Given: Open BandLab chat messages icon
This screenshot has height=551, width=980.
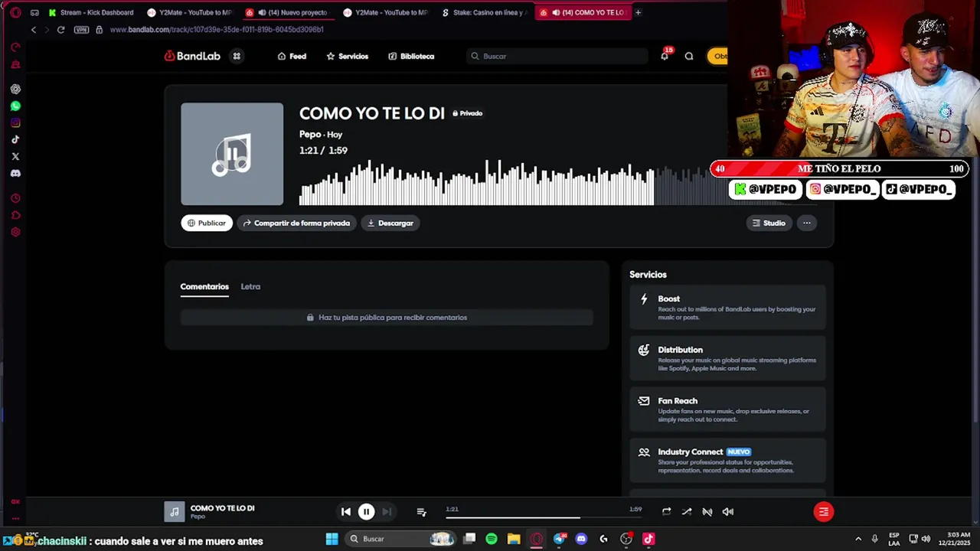Looking at the screenshot, I should click(689, 56).
